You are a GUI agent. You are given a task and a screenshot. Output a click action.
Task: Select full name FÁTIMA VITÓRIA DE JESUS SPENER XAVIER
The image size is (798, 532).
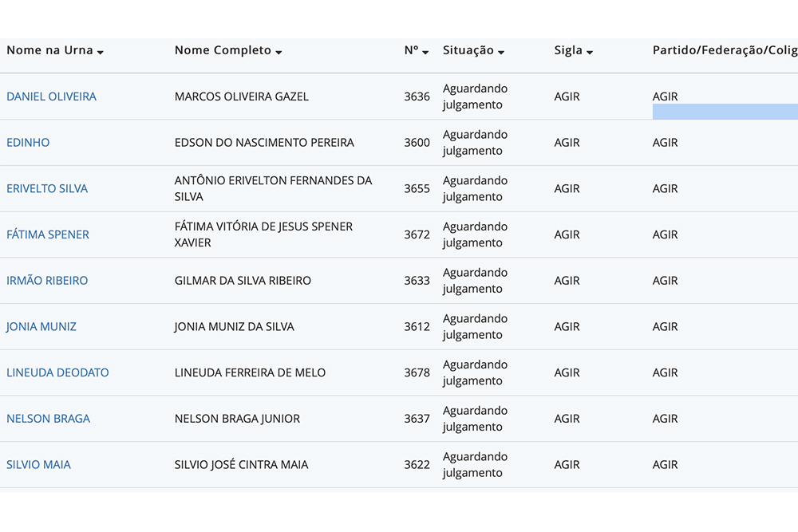pyautogui.click(x=263, y=234)
